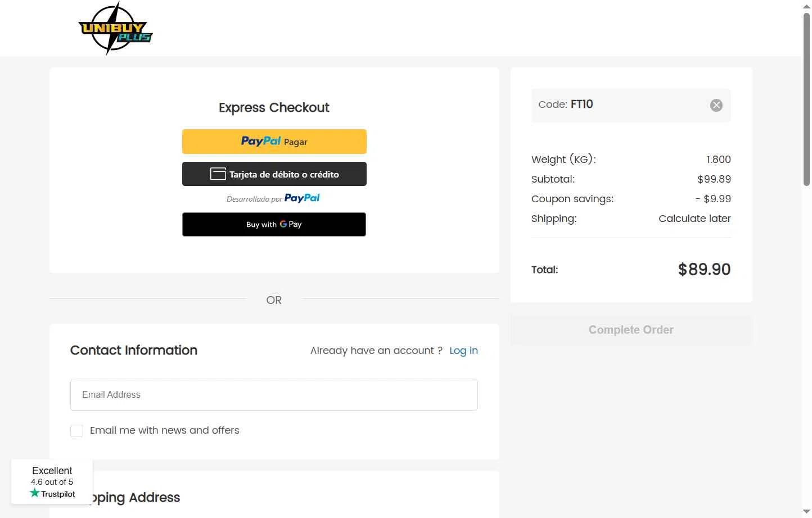
Task: Remove the FT10 coupon code
Action: (x=716, y=105)
